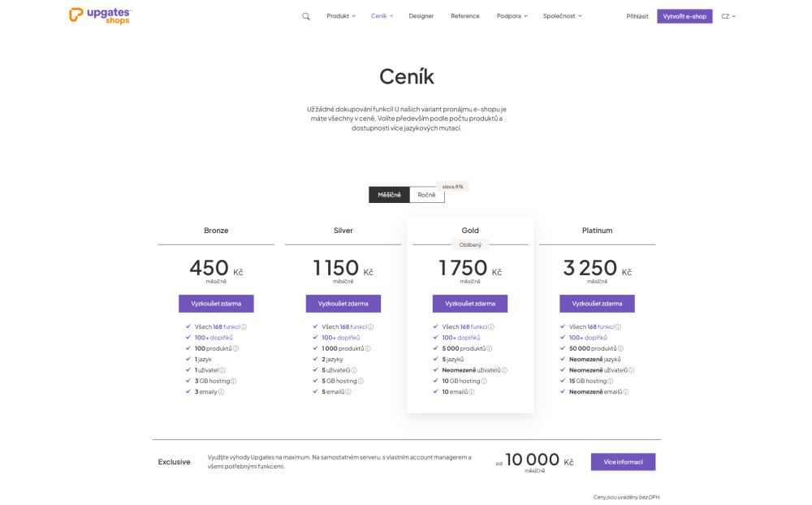
Task: Click info icon beside Silver 5 GB hosting
Action: click(x=361, y=381)
